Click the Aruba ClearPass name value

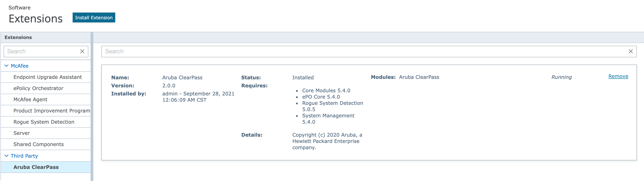182,77
